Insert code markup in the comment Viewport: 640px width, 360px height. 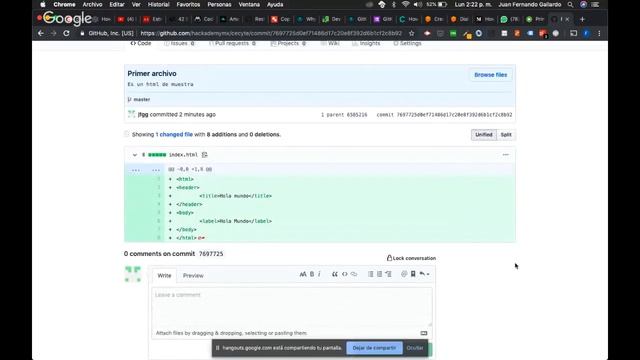pyautogui.click(x=344, y=274)
